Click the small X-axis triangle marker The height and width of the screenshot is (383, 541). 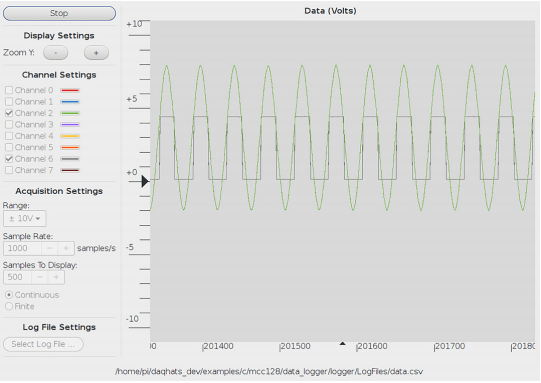(342, 344)
